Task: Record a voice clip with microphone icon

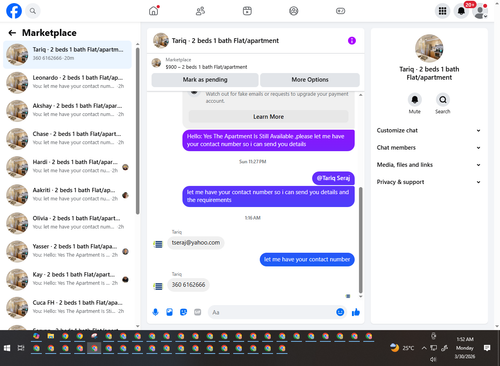Action: tap(155, 312)
